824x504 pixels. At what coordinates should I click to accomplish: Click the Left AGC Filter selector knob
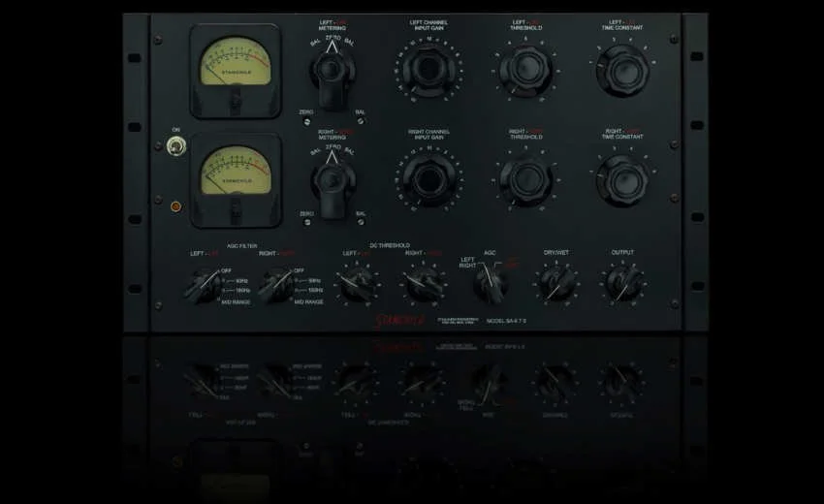pos(204,286)
